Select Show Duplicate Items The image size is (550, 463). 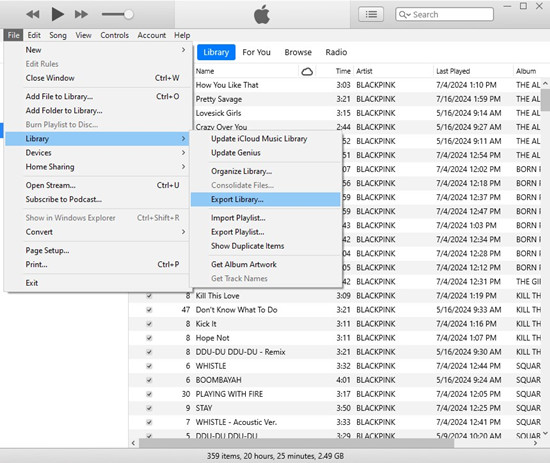pyautogui.click(x=266, y=246)
